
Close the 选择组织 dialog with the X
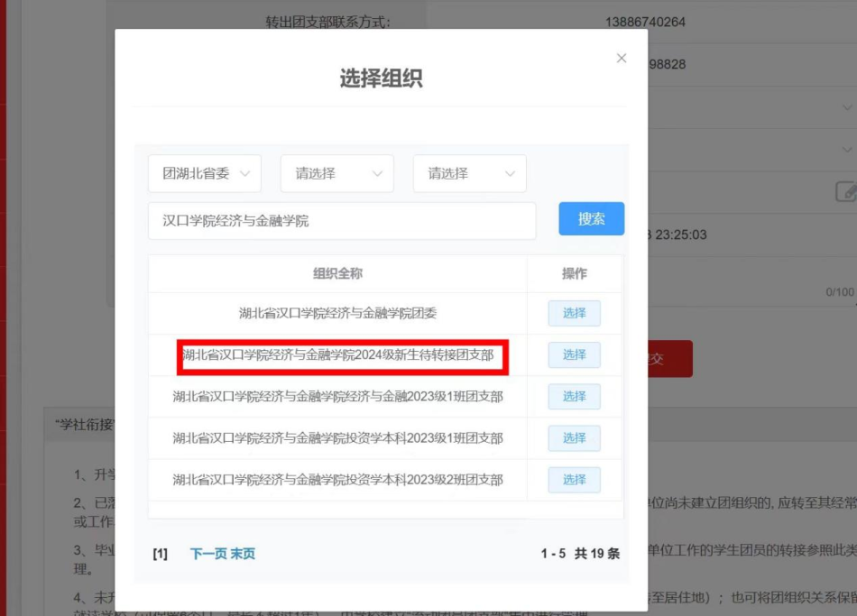[x=621, y=57]
